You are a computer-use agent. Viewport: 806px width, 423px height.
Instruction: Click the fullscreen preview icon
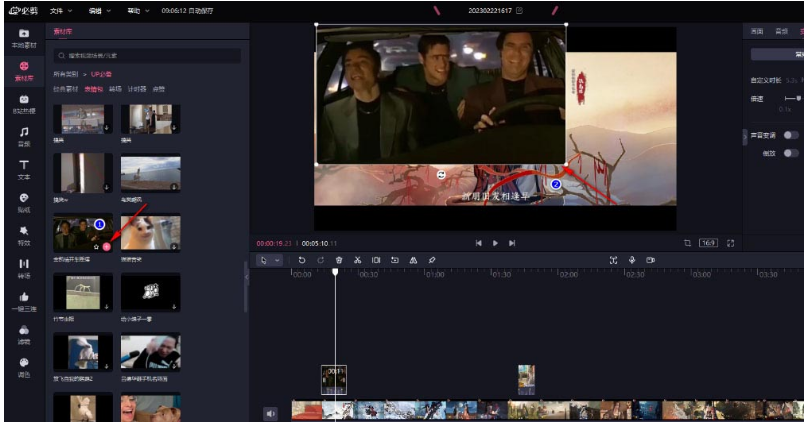click(x=730, y=243)
